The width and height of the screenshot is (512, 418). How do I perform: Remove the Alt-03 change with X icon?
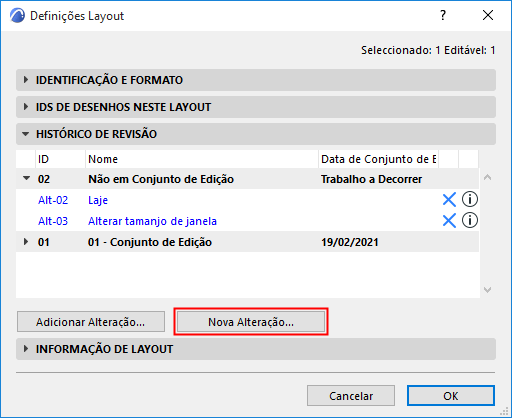click(449, 221)
